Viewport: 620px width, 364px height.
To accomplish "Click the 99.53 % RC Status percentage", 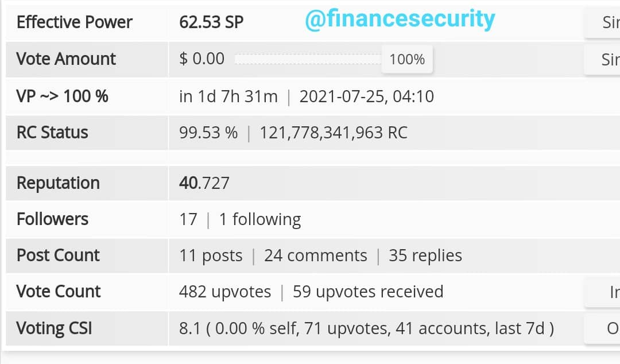I will coord(208,133).
